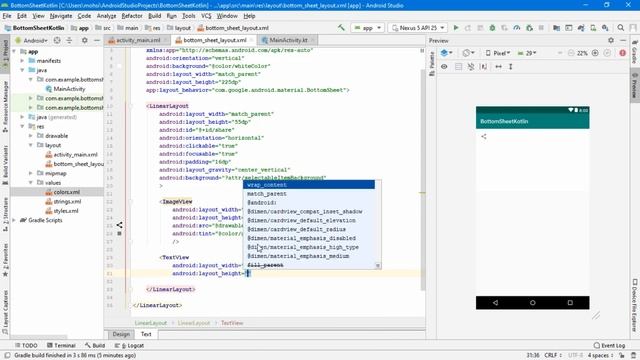Open the Profile app gauge icon
The height and width of the screenshot is (360, 640).
517,28
